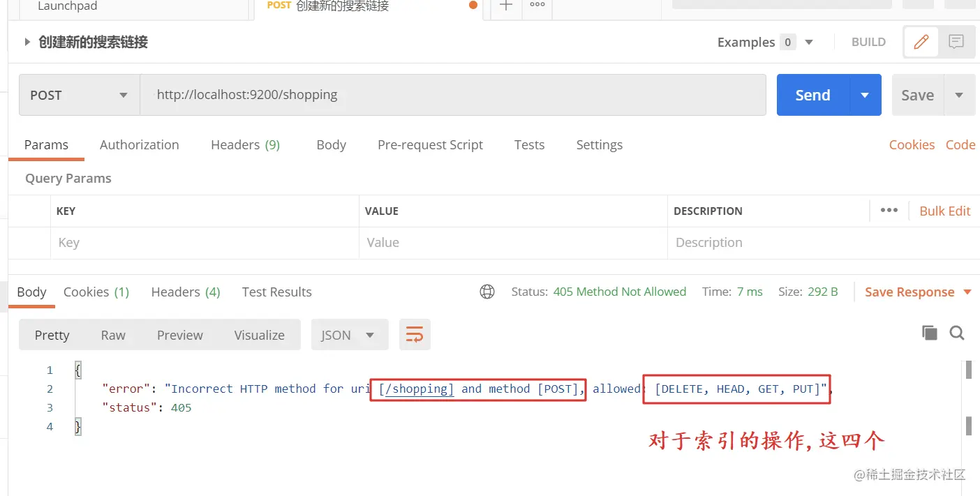Open a new tab with plus icon
The width and height of the screenshot is (980, 496).
pos(506,5)
